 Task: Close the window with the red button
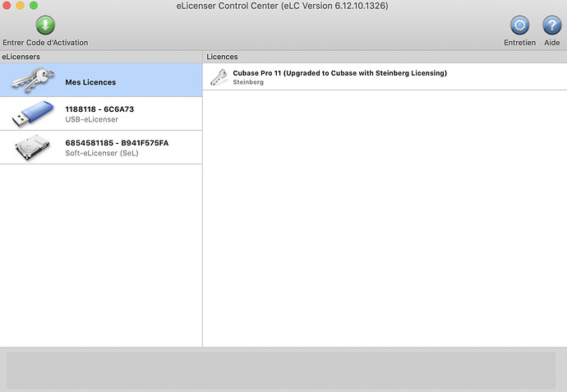pyautogui.click(x=7, y=6)
